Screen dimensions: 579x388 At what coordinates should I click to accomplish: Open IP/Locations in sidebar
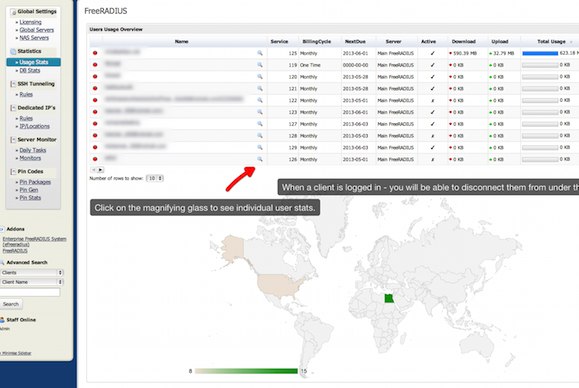[x=34, y=126]
